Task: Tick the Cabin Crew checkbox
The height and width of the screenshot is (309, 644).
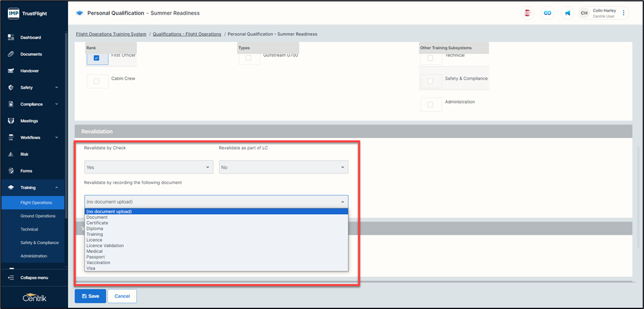Action: tap(96, 81)
